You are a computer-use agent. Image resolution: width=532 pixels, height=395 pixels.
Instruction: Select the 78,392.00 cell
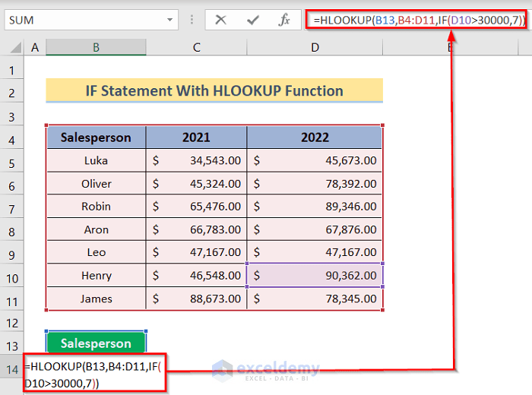coord(315,183)
